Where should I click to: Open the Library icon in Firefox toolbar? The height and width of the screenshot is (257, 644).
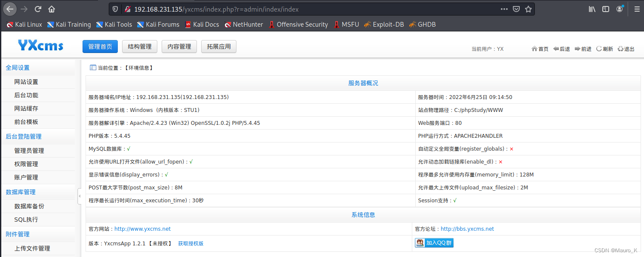click(592, 9)
